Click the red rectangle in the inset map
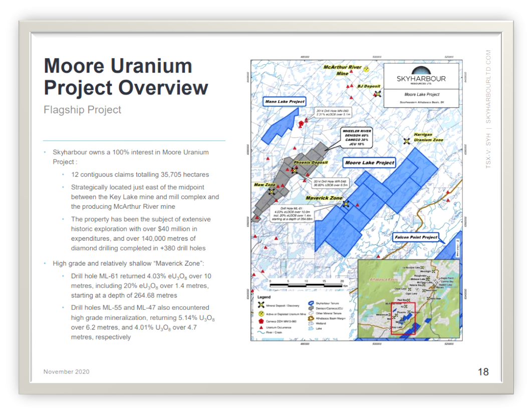Image resolution: width=532 pixels, height=415 pixels. tap(403, 319)
